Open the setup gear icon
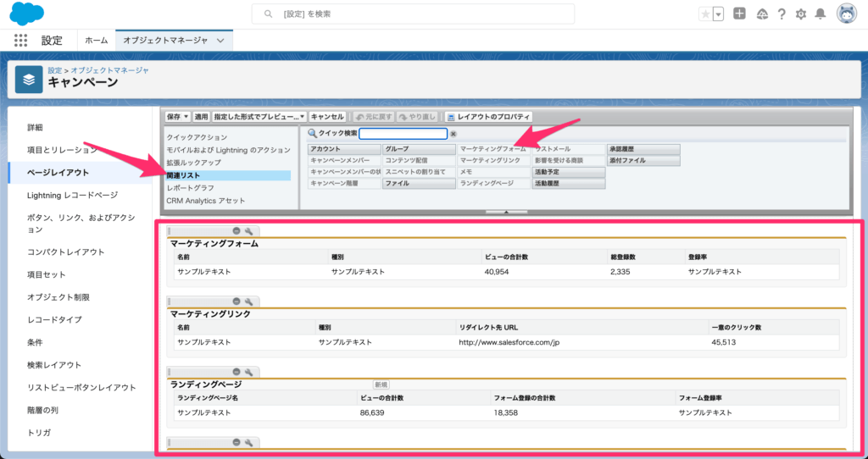The image size is (868, 459). tap(800, 14)
